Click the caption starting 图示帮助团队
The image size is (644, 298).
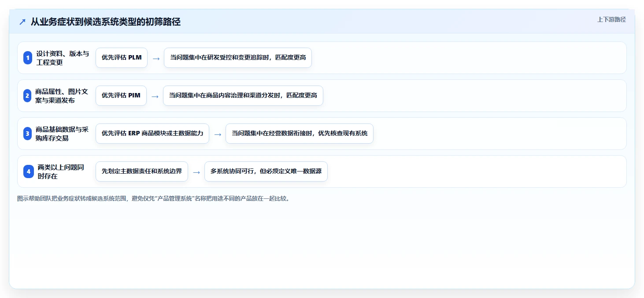[153, 199]
